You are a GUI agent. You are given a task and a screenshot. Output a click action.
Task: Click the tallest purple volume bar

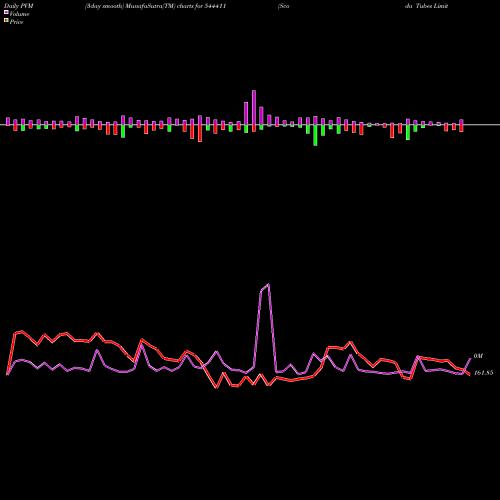click(x=254, y=108)
